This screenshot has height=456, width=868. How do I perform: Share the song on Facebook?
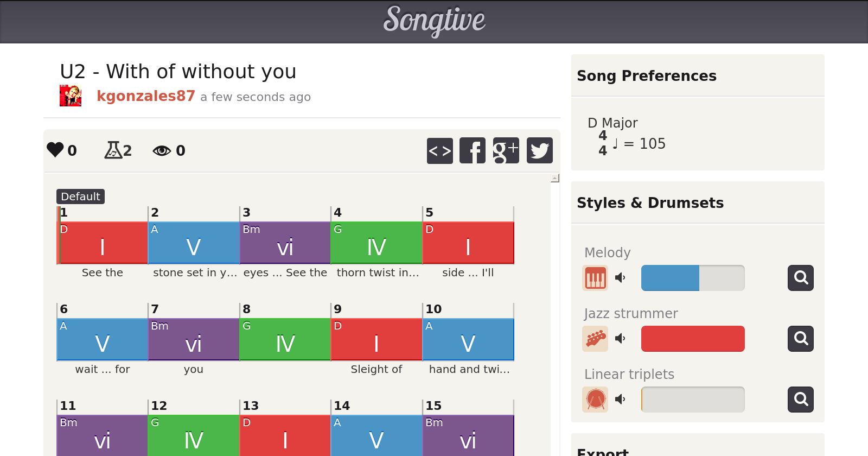click(473, 150)
